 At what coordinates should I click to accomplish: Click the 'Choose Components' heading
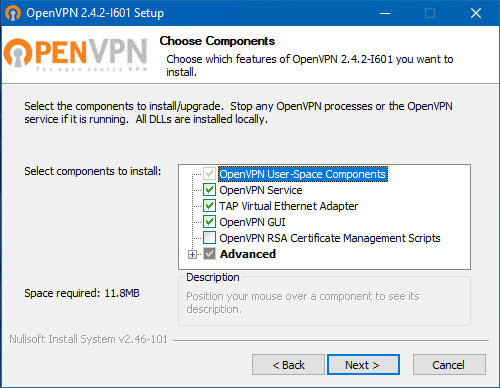click(x=217, y=41)
